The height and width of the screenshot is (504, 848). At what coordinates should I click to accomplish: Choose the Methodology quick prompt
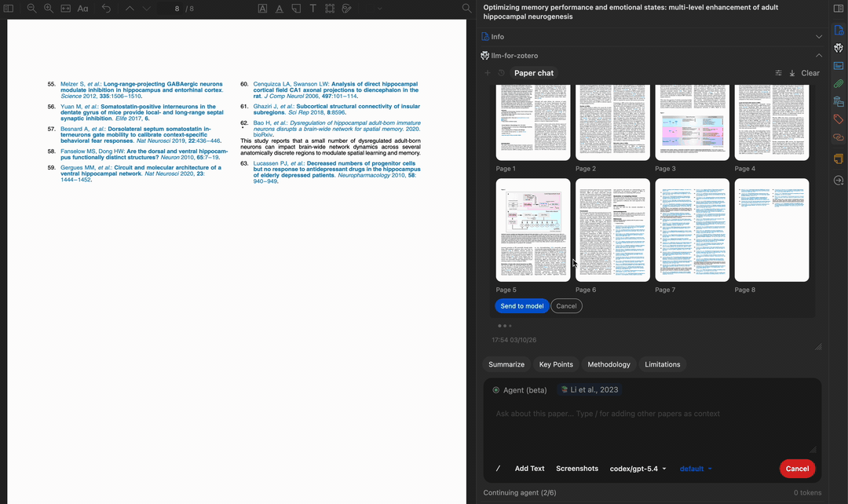(x=609, y=364)
